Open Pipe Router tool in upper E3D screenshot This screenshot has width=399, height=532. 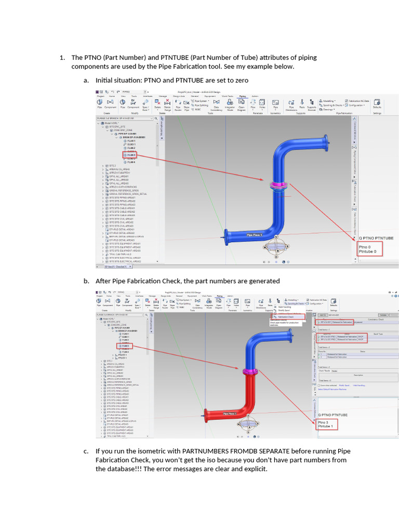pyautogui.click(x=178, y=102)
